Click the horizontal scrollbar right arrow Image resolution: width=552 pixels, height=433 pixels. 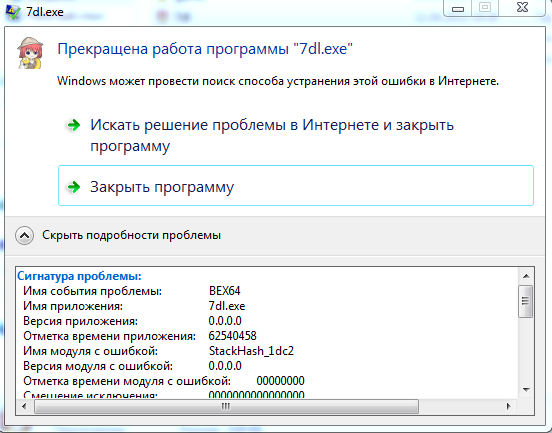[x=508, y=406]
